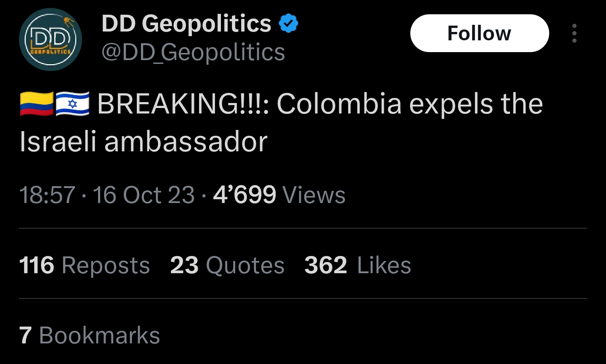Click the words "Israeli ambassador"

(x=144, y=141)
